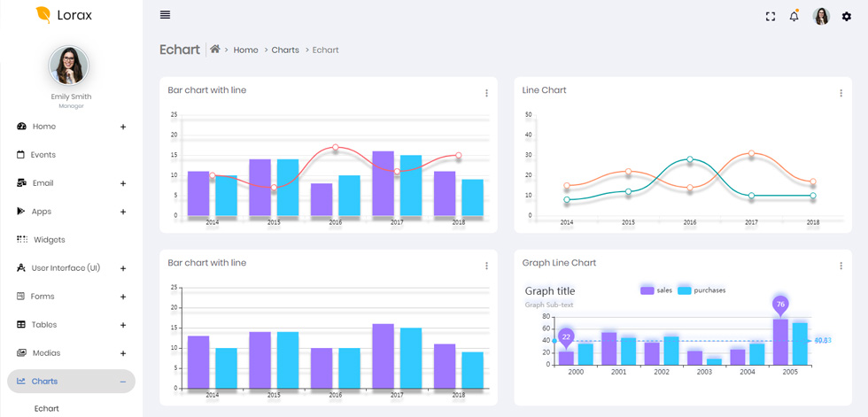The height and width of the screenshot is (417, 868).
Task: Click 2017 orange peak point on Line Chart
Action: 751,153
